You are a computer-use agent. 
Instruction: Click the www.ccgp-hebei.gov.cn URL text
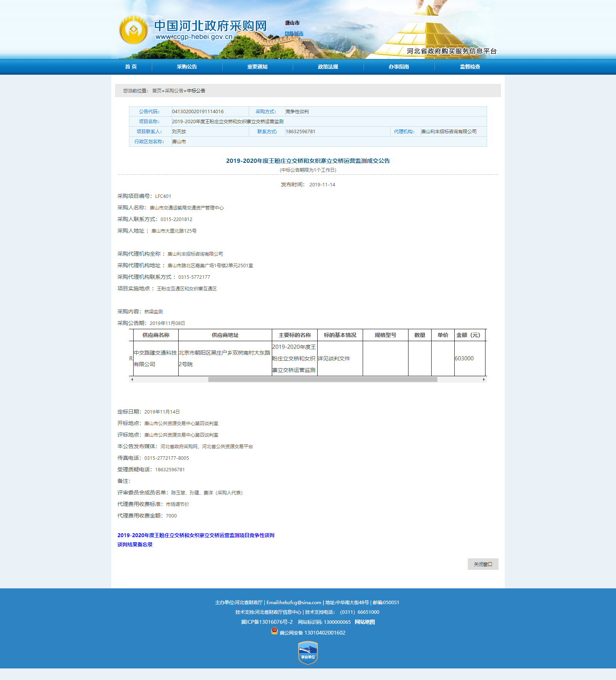(x=194, y=37)
